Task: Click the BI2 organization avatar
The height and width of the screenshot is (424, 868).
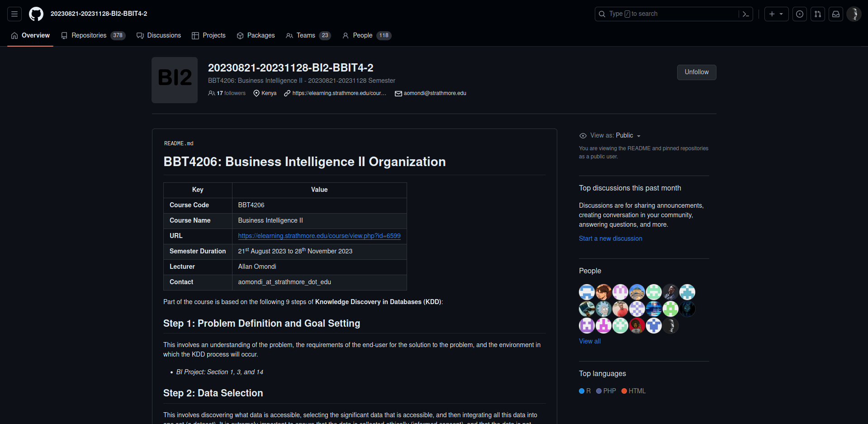Action: click(x=175, y=80)
